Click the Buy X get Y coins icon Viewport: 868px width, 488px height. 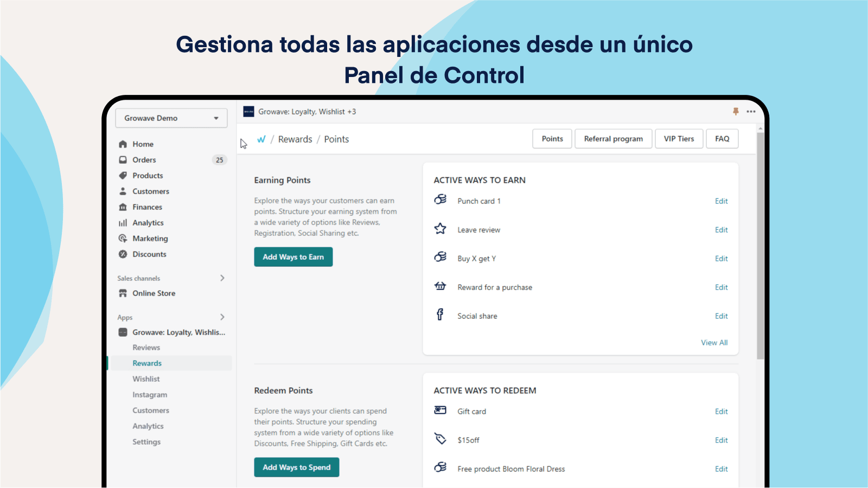pyautogui.click(x=441, y=257)
